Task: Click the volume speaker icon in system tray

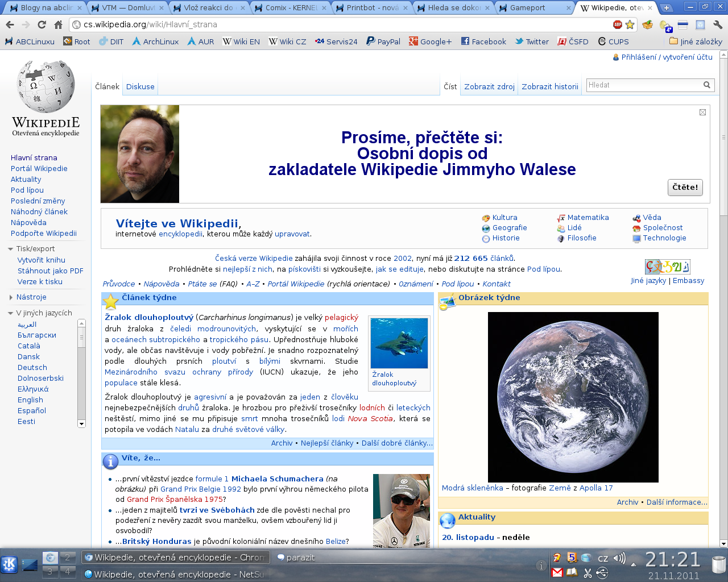Action: (x=619, y=558)
